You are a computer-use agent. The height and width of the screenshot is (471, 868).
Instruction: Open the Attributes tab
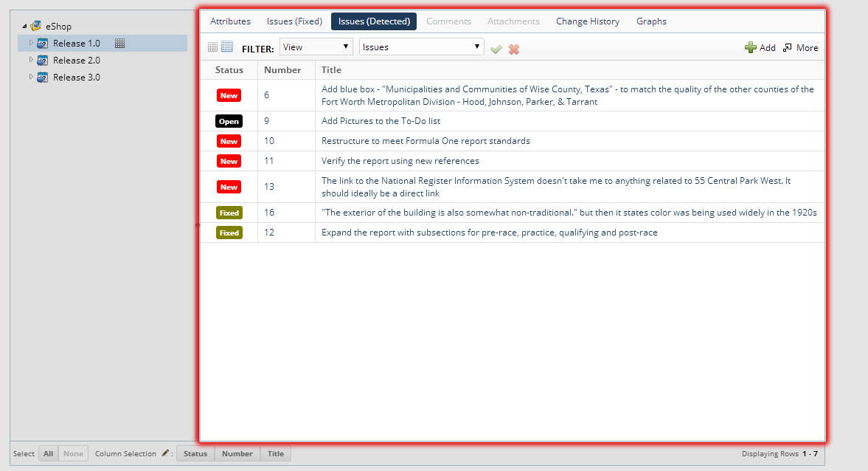pos(230,21)
